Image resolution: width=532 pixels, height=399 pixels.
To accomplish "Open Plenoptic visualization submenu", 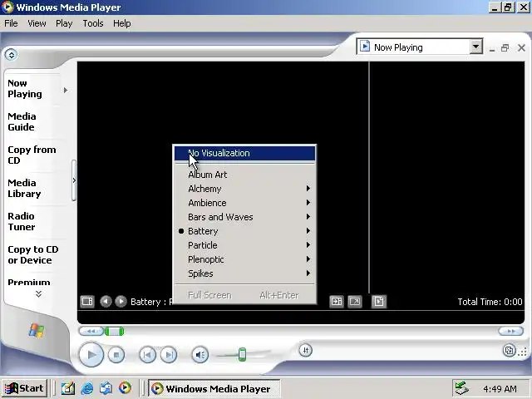I will (244, 259).
